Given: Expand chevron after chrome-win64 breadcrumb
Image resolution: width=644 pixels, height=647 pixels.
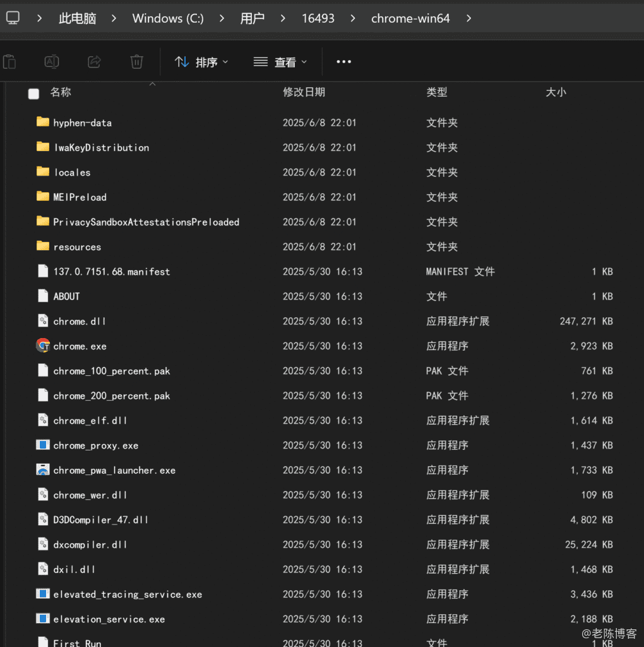Looking at the screenshot, I should 468,18.
